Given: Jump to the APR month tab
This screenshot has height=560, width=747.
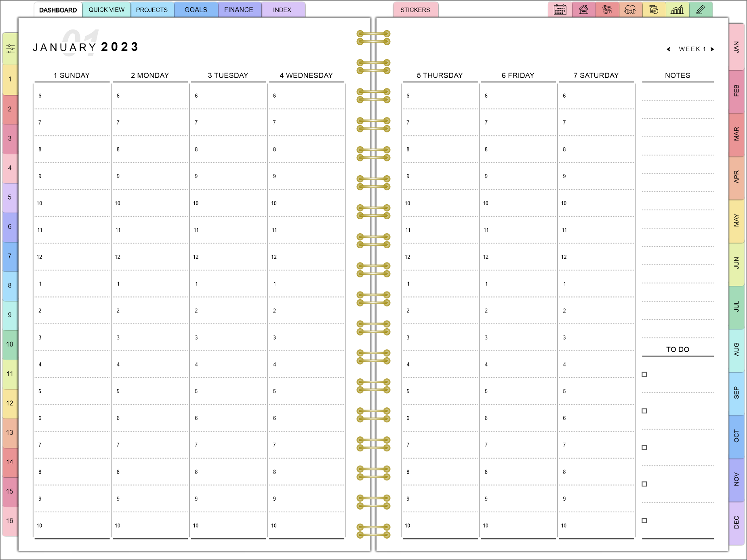Looking at the screenshot, I should point(736,177).
